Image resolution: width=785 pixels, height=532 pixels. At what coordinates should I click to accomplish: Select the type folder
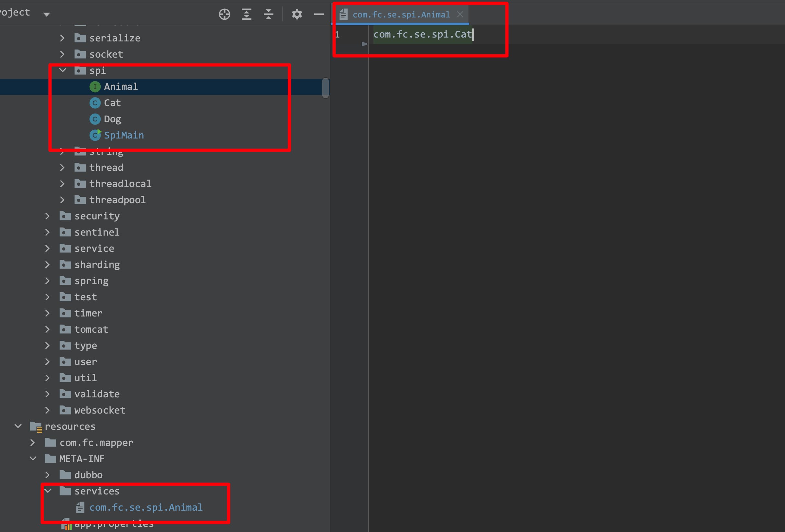point(85,346)
